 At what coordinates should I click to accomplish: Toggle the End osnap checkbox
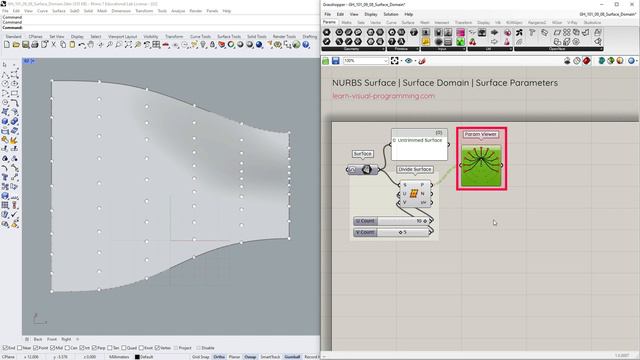[5, 348]
